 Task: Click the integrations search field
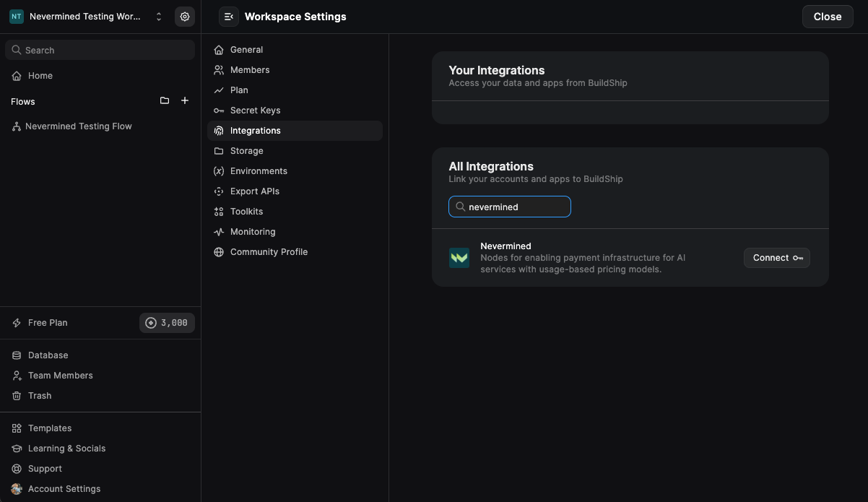click(509, 207)
